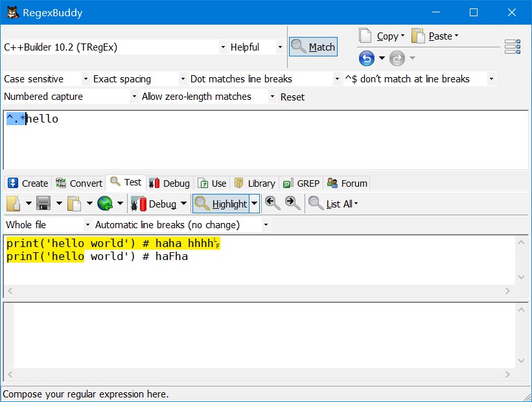Open the panel layout options icon
This screenshot has height=402, width=532.
tap(513, 47)
